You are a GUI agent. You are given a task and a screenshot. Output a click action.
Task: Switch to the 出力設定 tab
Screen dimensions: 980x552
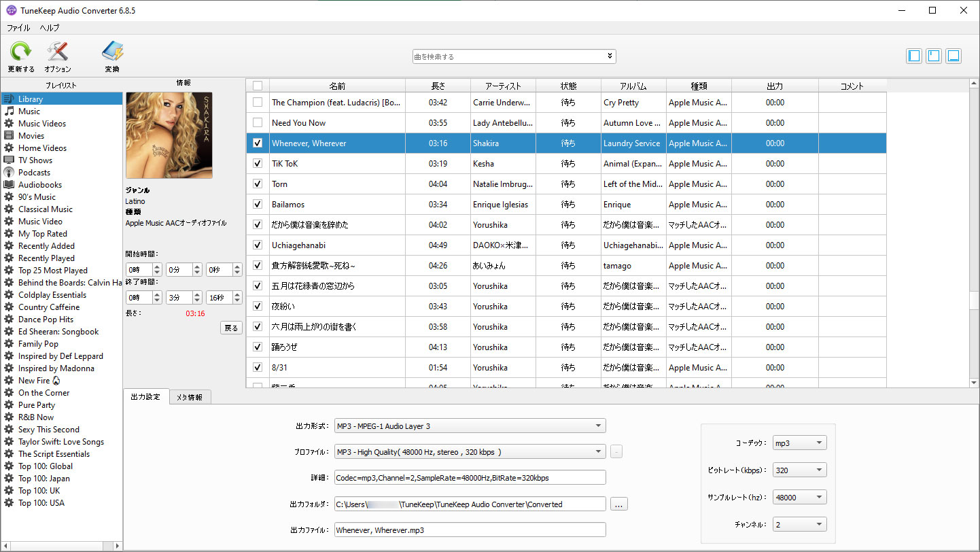coord(145,397)
